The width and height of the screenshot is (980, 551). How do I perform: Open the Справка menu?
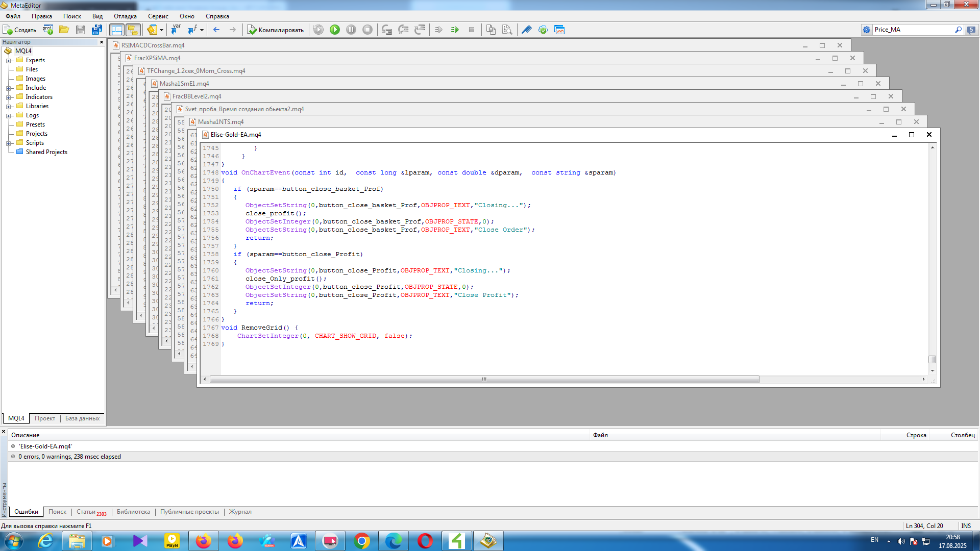[x=217, y=16]
